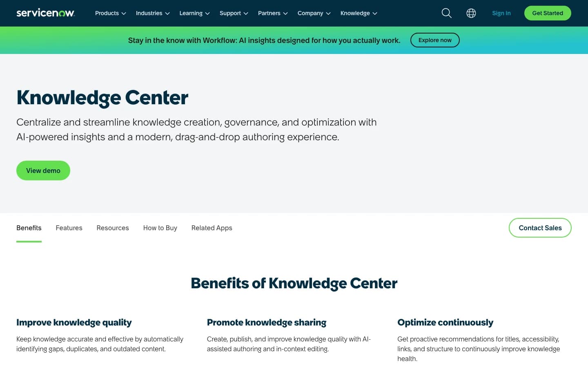Expand the Knowledge menu
Screen dimensions: 588x368
click(x=359, y=13)
